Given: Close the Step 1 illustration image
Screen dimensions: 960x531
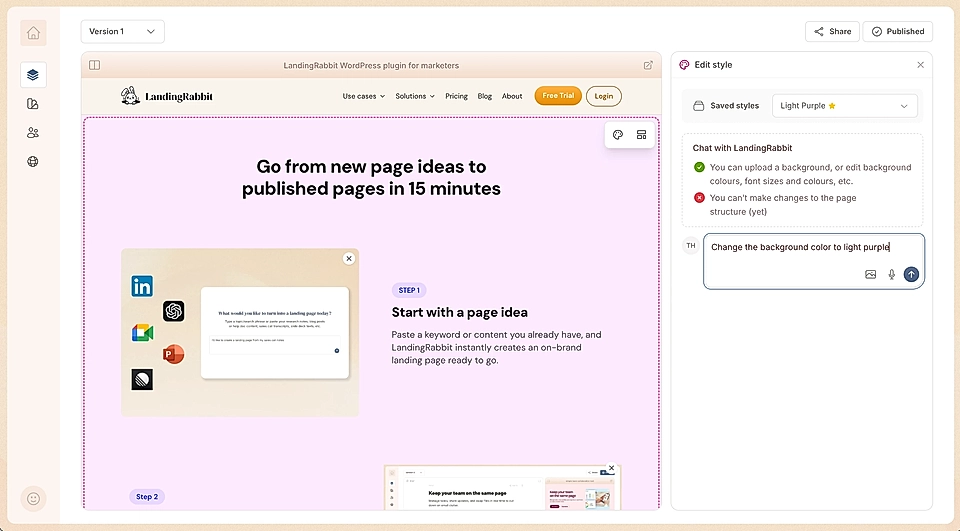Looking at the screenshot, I should (349, 258).
